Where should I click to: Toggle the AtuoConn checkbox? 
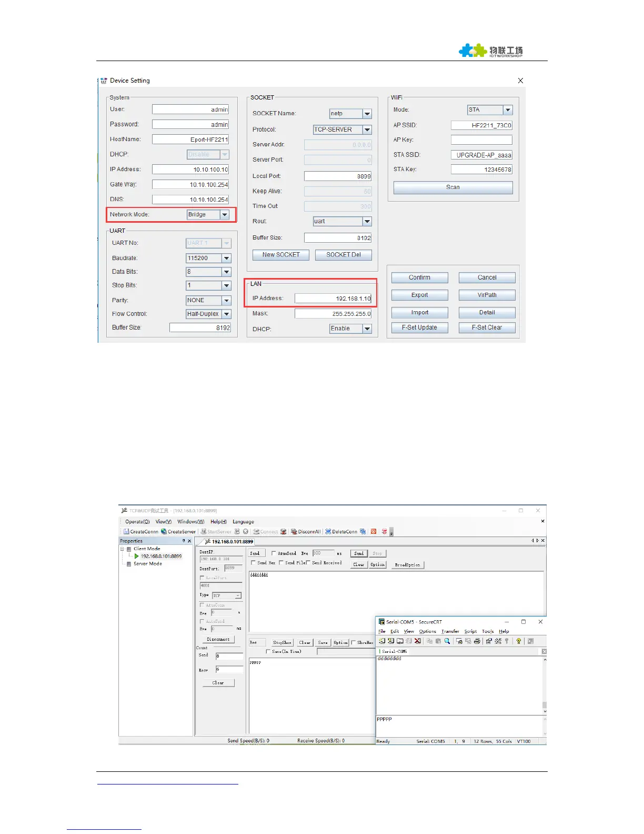click(202, 605)
